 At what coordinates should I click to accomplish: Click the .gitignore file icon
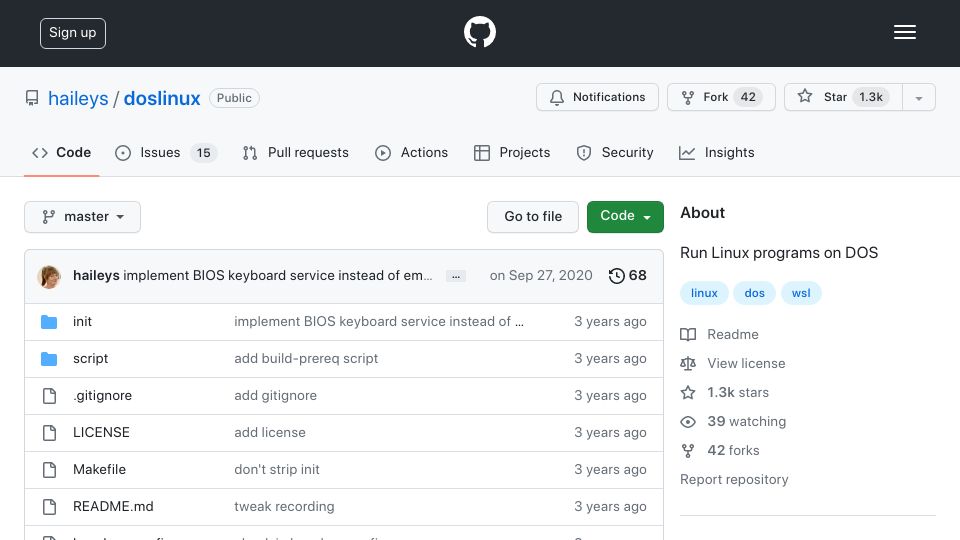50,396
